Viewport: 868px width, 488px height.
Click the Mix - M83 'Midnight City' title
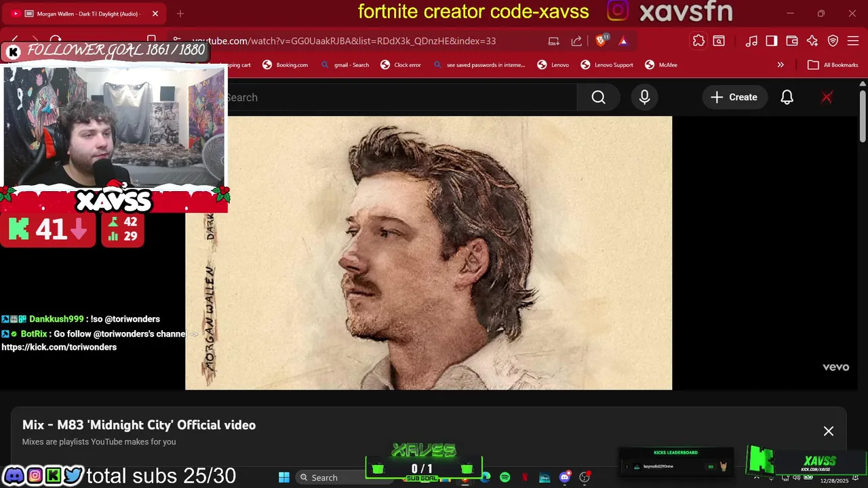(139, 425)
